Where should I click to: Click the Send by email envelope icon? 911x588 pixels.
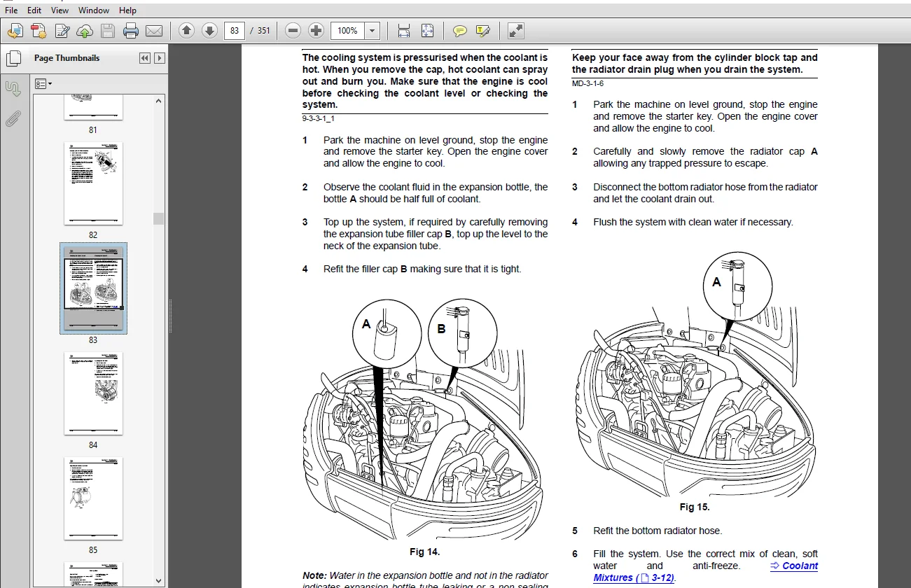(x=154, y=31)
